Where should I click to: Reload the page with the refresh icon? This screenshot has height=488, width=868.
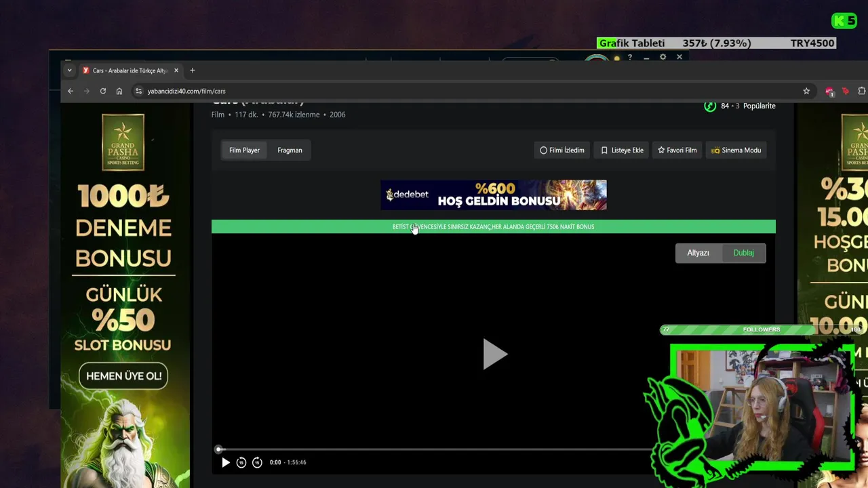coord(103,91)
